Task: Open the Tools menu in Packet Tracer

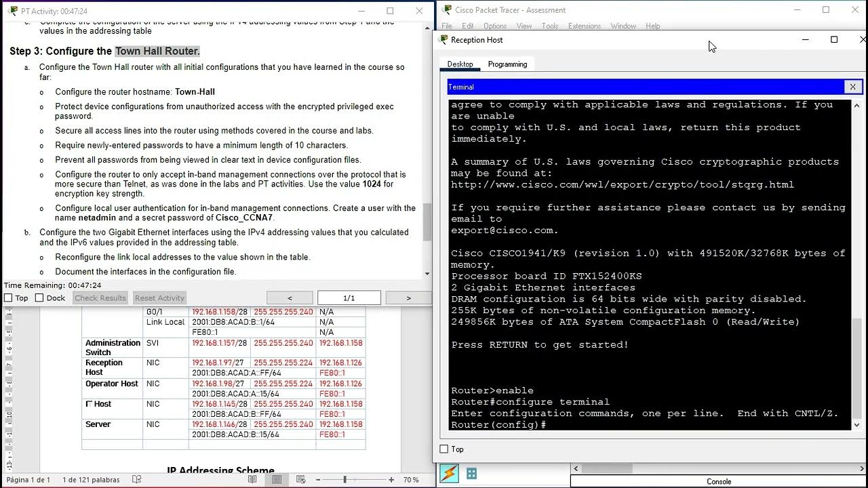Action: pos(550,26)
